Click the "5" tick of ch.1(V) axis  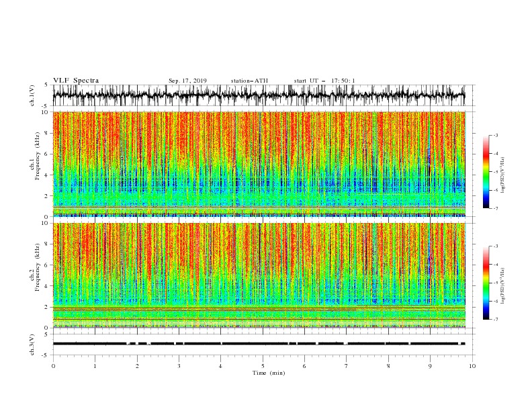[x=47, y=85]
